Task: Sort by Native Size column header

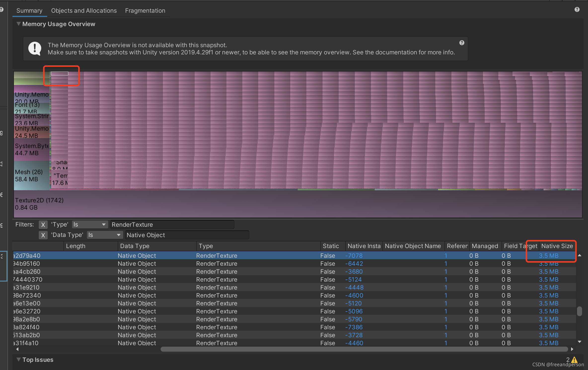Action: coord(557,246)
